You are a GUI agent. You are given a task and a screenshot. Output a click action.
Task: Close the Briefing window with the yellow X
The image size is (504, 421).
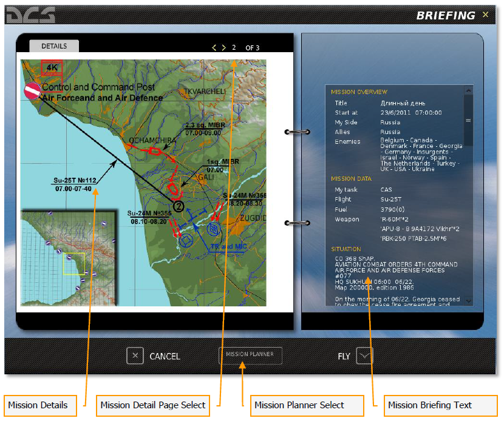tap(485, 15)
